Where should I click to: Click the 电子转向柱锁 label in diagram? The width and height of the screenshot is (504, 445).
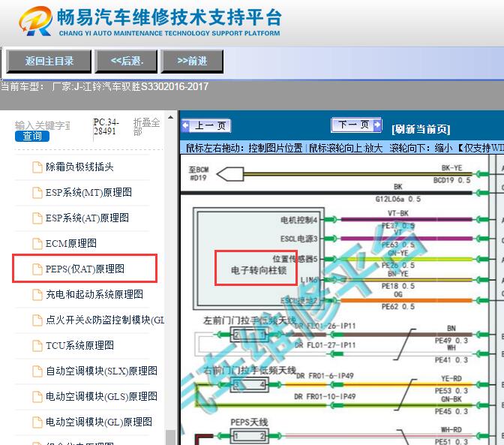click(259, 270)
